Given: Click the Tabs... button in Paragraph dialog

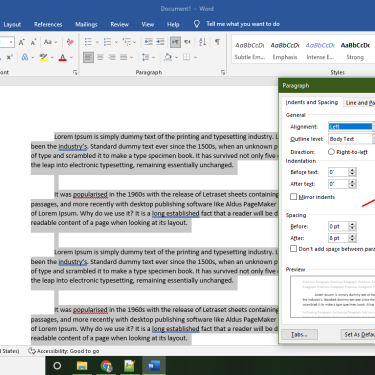Looking at the screenshot, I should [x=299, y=334].
